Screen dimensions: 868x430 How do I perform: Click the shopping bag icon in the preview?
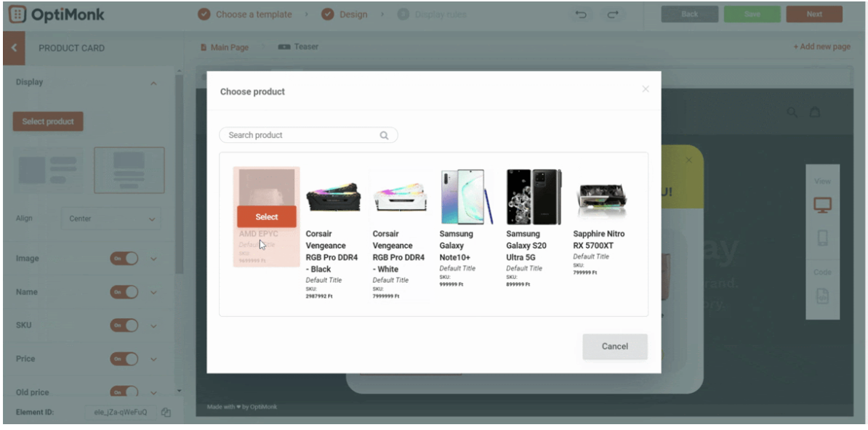(x=815, y=113)
